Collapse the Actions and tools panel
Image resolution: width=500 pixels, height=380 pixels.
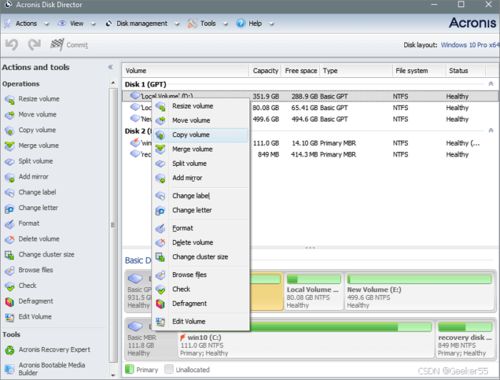(111, 67)
